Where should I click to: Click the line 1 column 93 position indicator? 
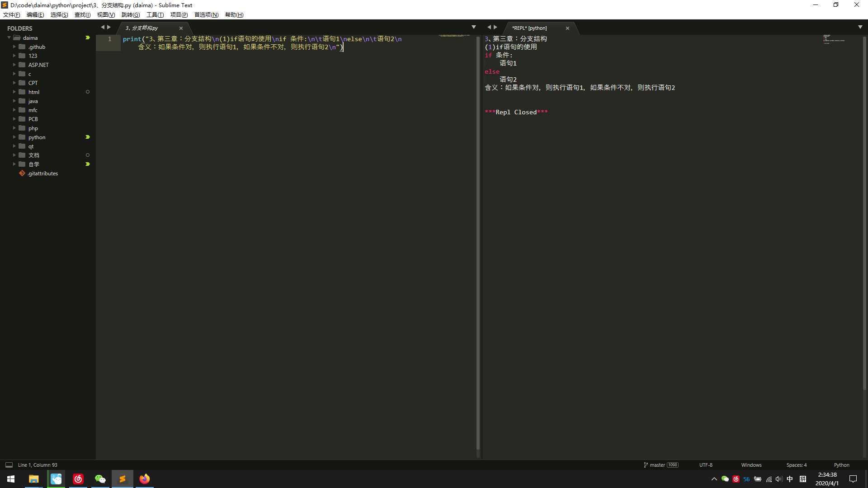[37, 465]
